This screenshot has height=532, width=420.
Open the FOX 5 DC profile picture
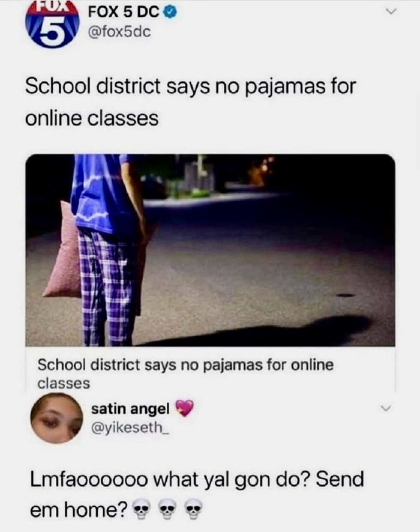[x=52, y=25]
